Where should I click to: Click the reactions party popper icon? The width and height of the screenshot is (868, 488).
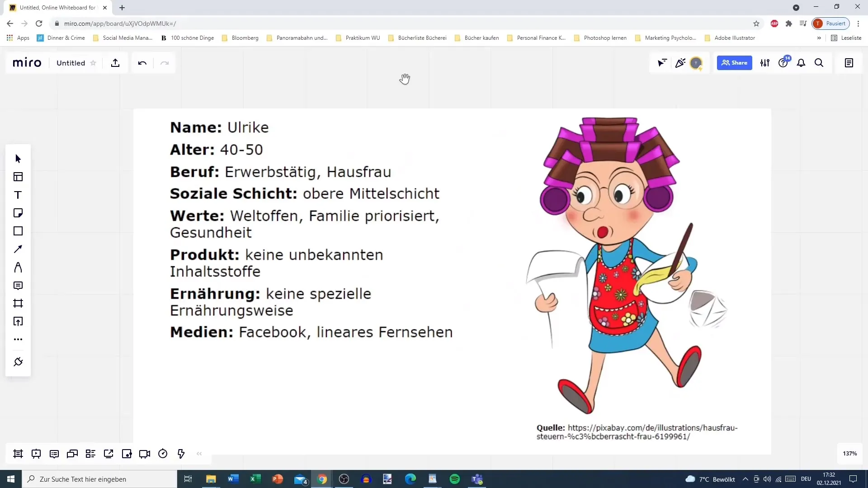pyautogui.click(x=680, y=63)
